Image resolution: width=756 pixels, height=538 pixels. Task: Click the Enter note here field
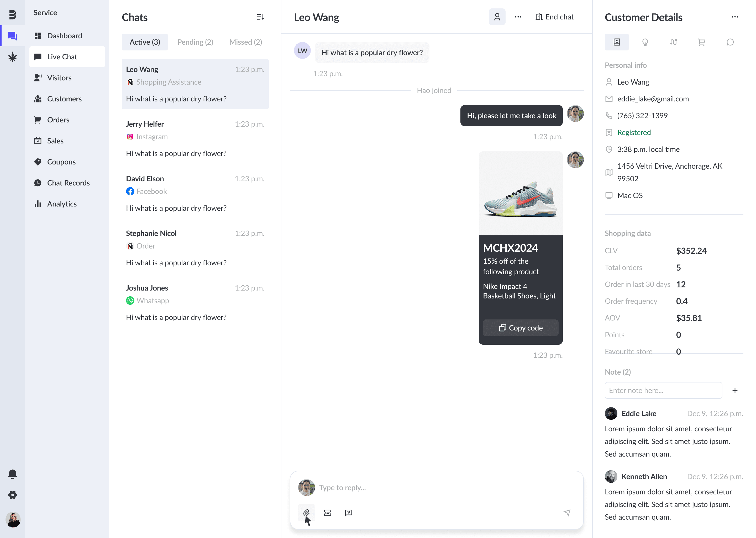click(x=663, y=390)
